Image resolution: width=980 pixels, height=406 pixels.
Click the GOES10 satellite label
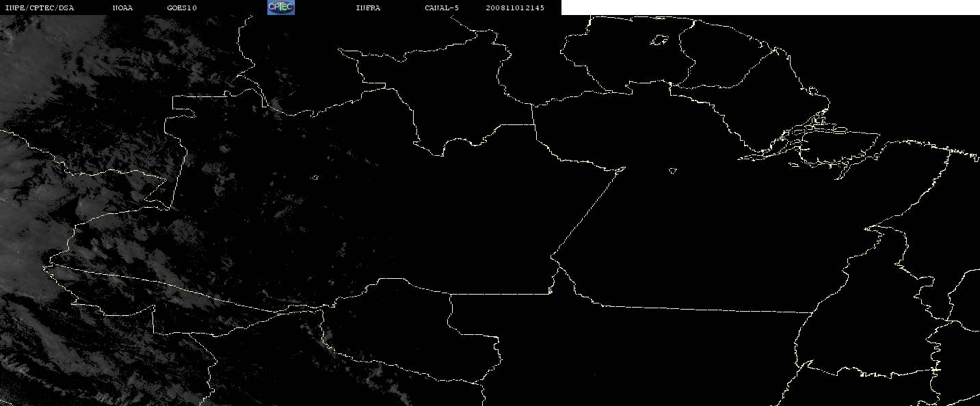click(182, 8)
